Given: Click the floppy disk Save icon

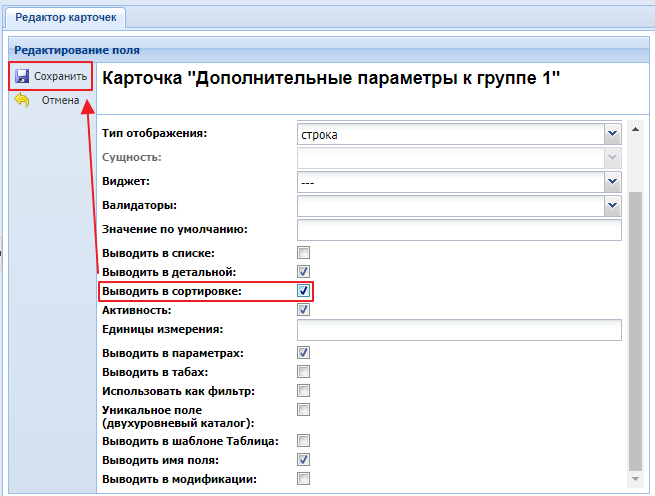Looking at the screenshot, I should [x=22, y=77].
